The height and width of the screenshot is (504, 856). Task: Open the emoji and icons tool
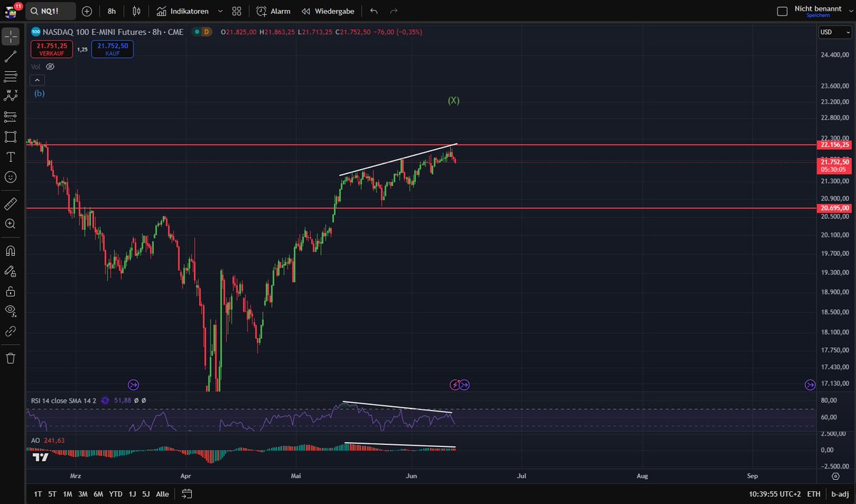(10, 176)
